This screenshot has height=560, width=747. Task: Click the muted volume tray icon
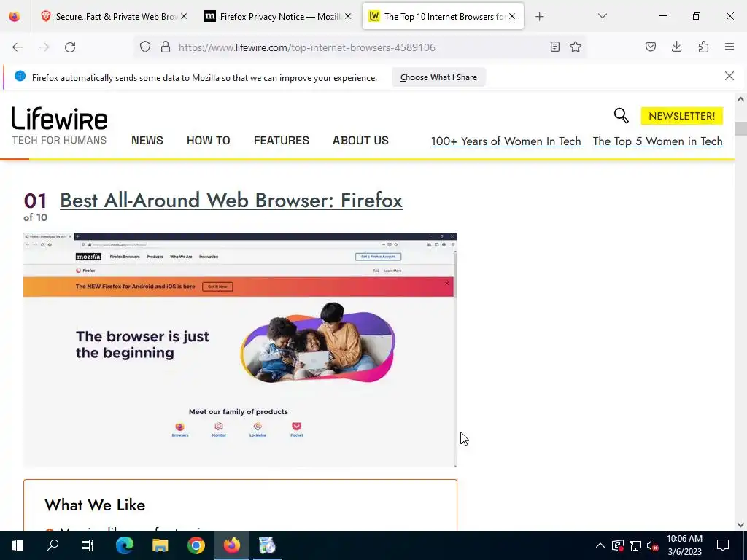[652, 545]
